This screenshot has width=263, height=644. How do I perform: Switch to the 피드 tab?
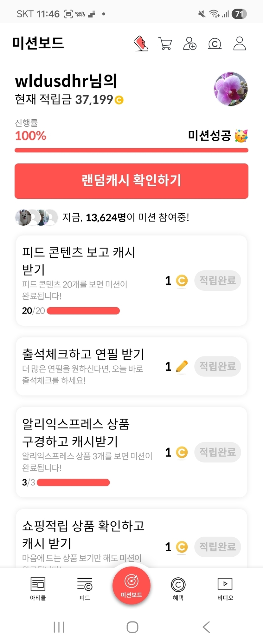pos(85,588)
